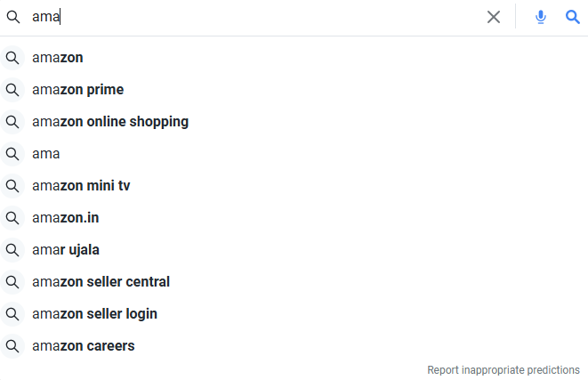Click the blue search magnifier button
Viewport: 588px width, 380px height.
coord(573,17)
